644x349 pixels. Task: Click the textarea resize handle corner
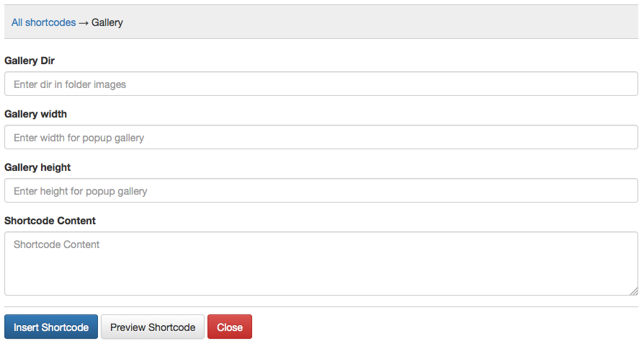point(634,291)
